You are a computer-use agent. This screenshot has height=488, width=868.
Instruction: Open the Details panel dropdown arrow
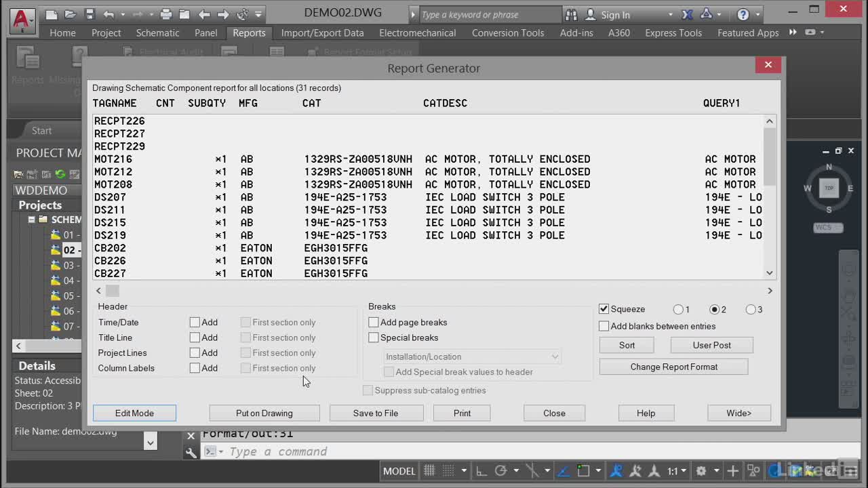pyautogui.click(x=151, y=443)
